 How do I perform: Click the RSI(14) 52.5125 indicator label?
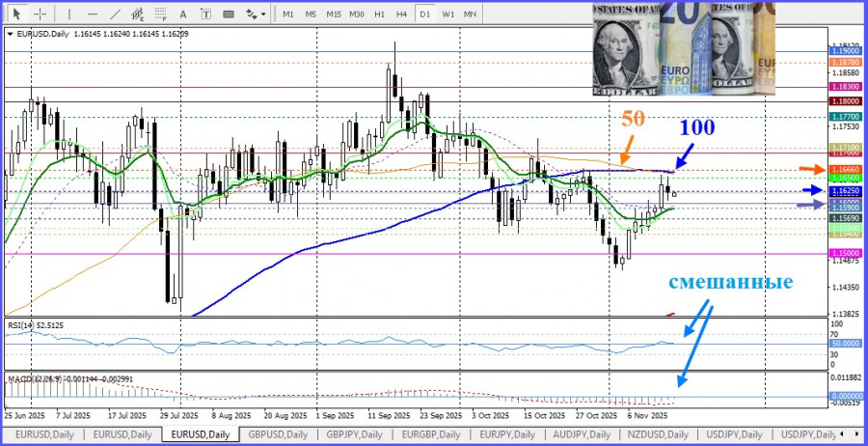coord(35,325)
